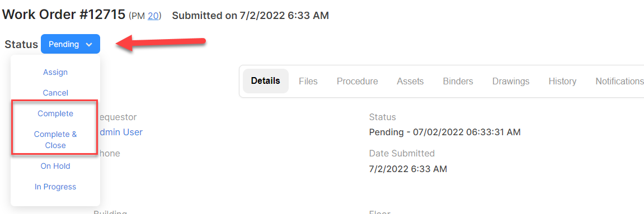Choose Complete & Close option

point(55,139)
